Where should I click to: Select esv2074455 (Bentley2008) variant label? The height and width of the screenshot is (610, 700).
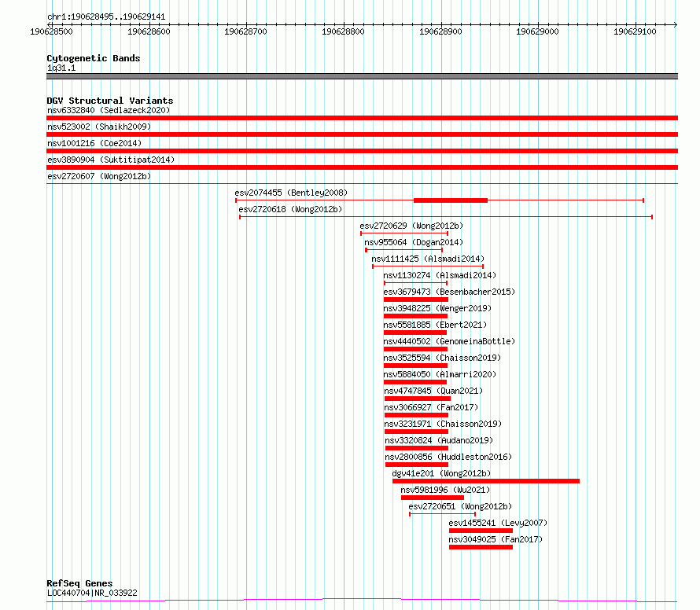click(291, 193)
